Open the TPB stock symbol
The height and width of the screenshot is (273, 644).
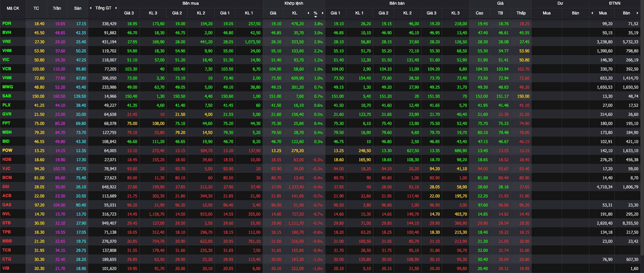pos(6,232)
